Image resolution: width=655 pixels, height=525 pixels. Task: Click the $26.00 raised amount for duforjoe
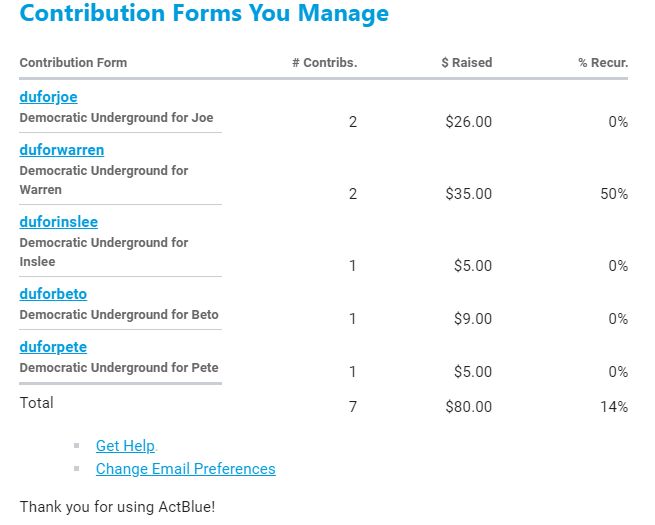[x=468, y=122]
